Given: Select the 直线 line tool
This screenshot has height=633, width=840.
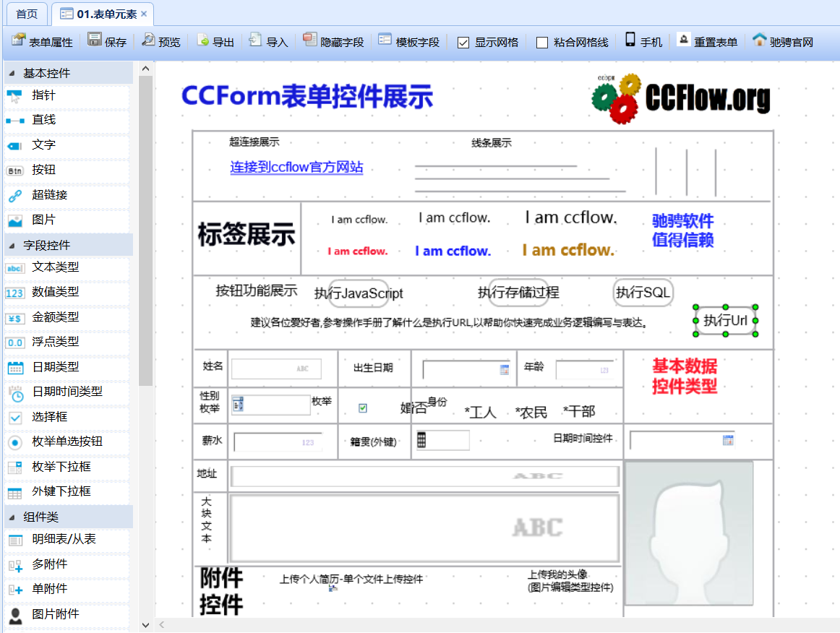Looking at the screenshot, I should pos(14,121).
